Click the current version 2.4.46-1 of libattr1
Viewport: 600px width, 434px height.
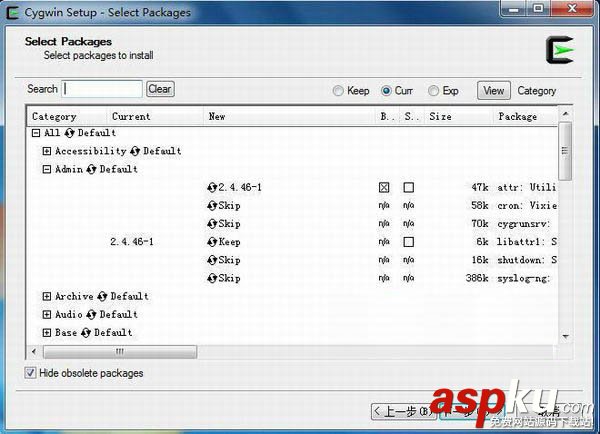tap(132, 242)
